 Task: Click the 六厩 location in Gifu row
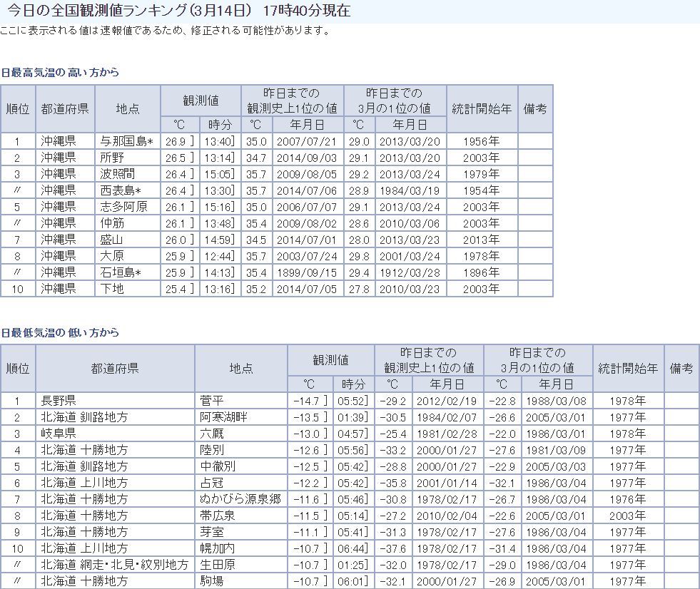pyautogui.click(x=212, y=434)
